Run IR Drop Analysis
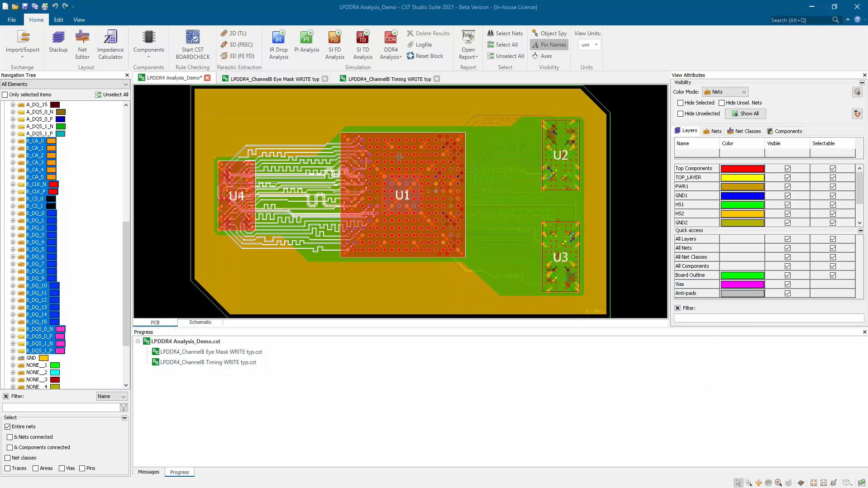868x488 pixels. pyautogui.click(x=278, y=45)
